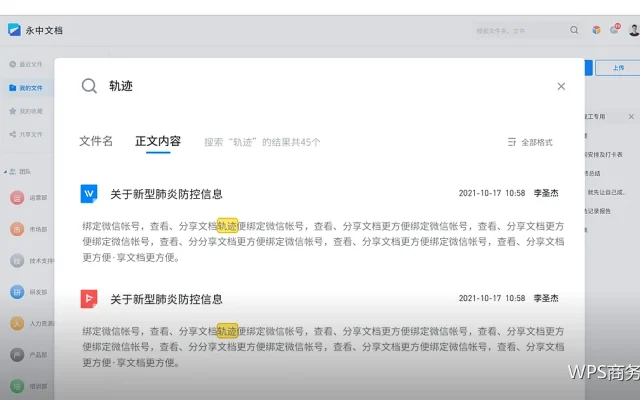640x400 pixels.
Task: Open the 全部格式 format filter dropdown
Action: click(x=530, y=142)
